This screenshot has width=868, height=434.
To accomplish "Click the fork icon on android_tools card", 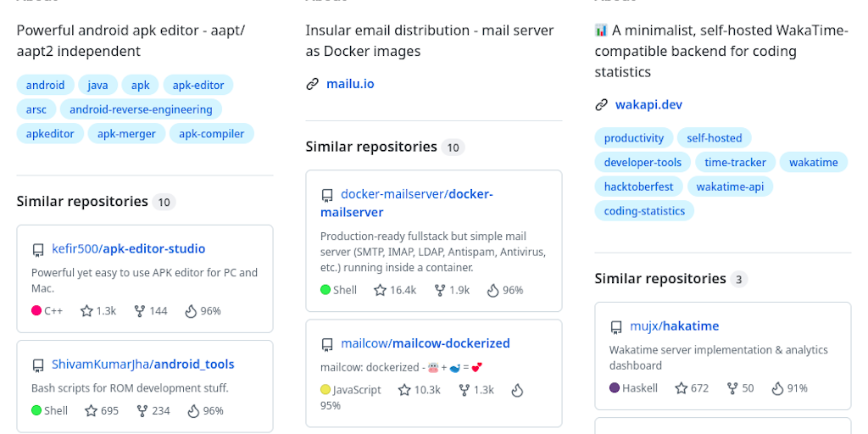I will point(140,411).
